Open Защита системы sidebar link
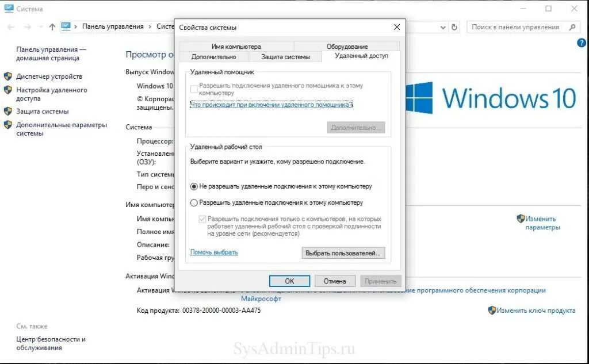The width and height of the screenshot is (589, 364). [43, 111]
